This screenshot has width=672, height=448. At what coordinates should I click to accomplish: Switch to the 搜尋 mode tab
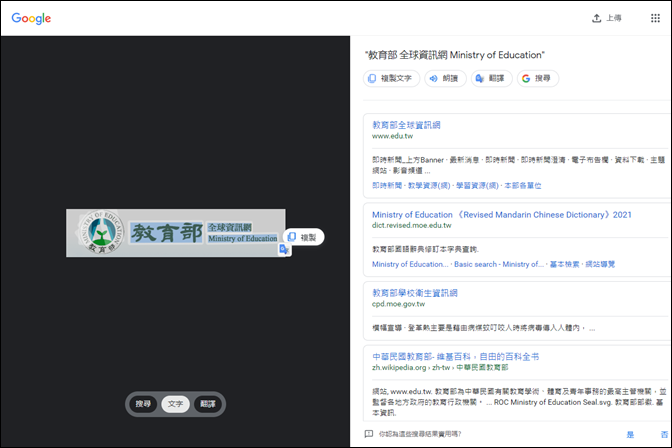143,404
